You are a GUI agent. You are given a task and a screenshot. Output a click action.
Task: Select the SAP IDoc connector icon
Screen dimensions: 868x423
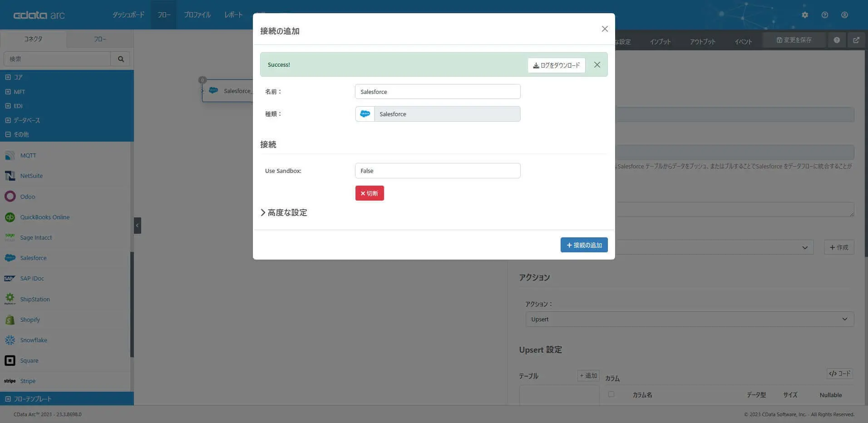pyautogui.click(x=10, y=278)
